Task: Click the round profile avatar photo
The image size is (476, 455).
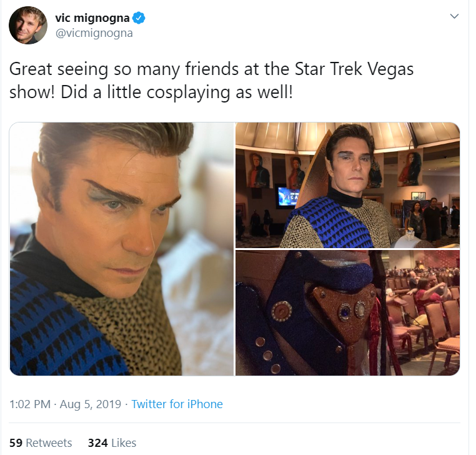Action: point(28,25)
